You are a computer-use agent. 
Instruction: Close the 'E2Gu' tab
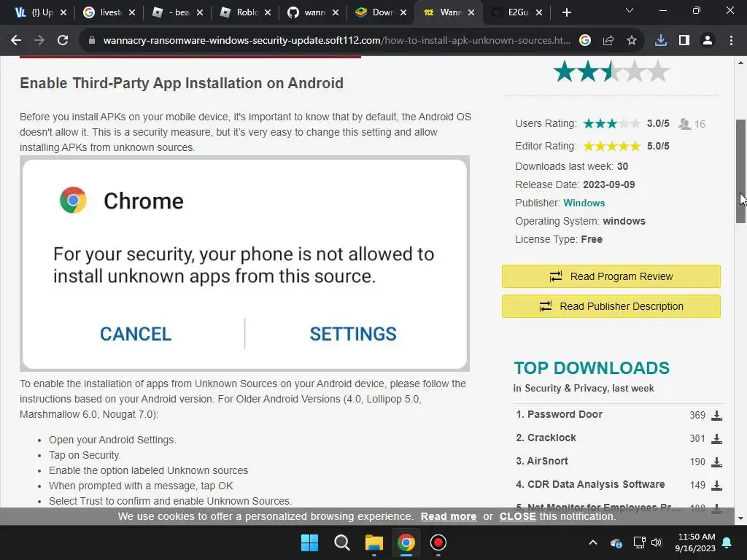539,12
